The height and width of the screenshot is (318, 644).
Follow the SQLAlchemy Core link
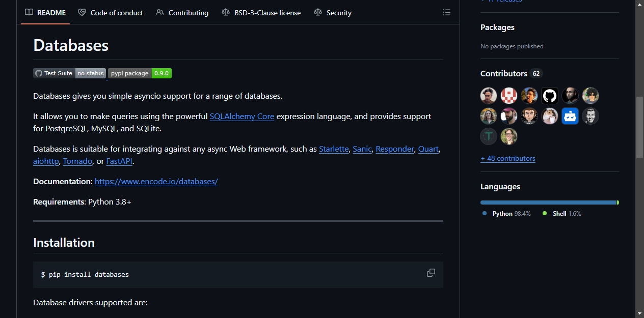point(242,117)
